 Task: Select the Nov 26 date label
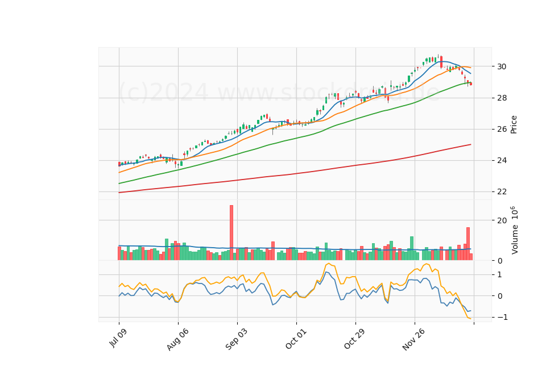(413, 339)
